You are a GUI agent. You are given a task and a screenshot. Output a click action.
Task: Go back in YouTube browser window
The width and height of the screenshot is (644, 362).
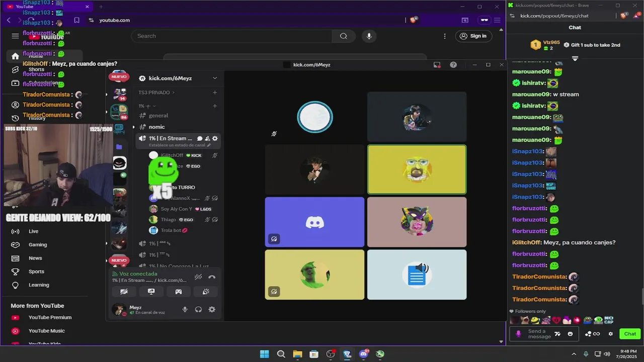(x=9, y=20)
